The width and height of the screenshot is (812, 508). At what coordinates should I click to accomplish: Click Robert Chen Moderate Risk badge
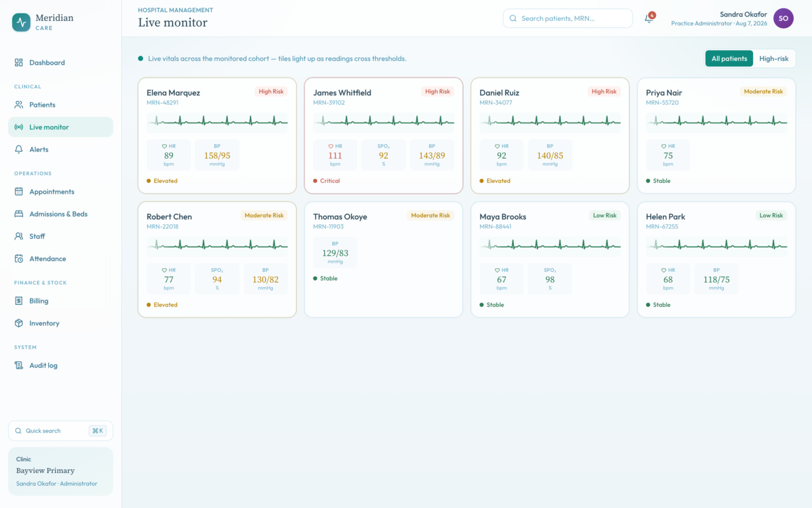pyautogui.click(x=264, y=215)
